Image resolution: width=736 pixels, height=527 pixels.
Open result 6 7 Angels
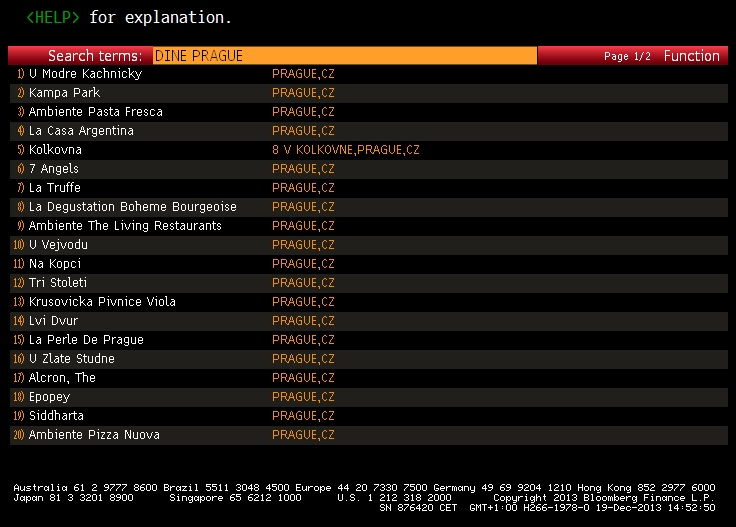click(54, 169)
